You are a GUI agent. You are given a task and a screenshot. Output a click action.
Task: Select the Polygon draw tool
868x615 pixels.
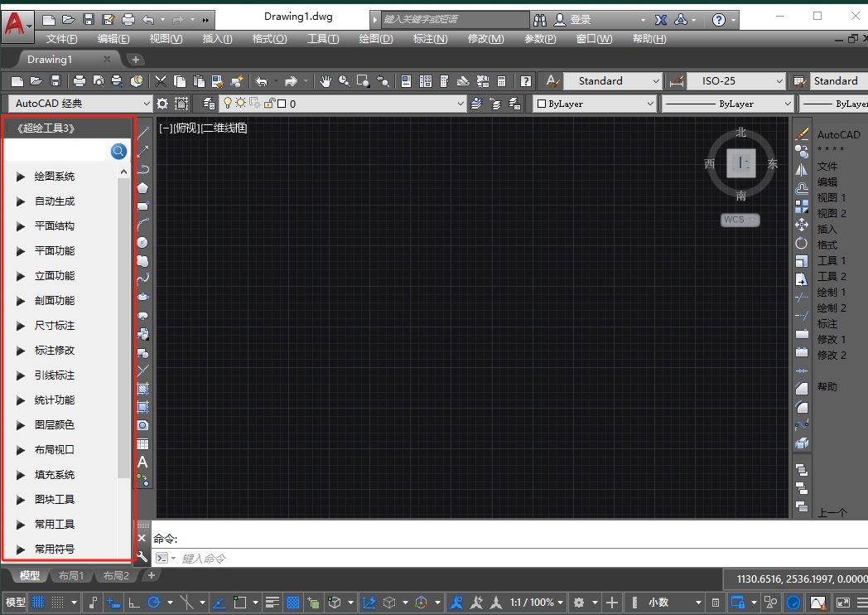[x=142, y=187]
